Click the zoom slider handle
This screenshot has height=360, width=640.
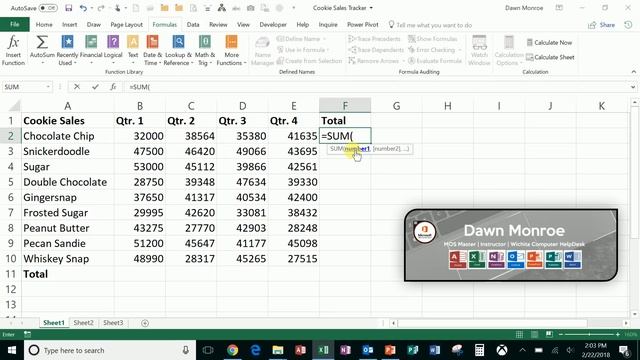[589, 335]
